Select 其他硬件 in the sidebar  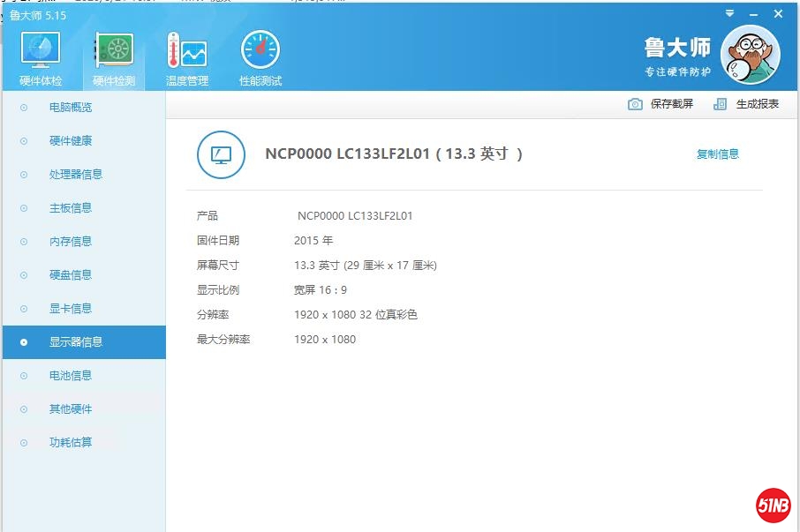(84, 409)
